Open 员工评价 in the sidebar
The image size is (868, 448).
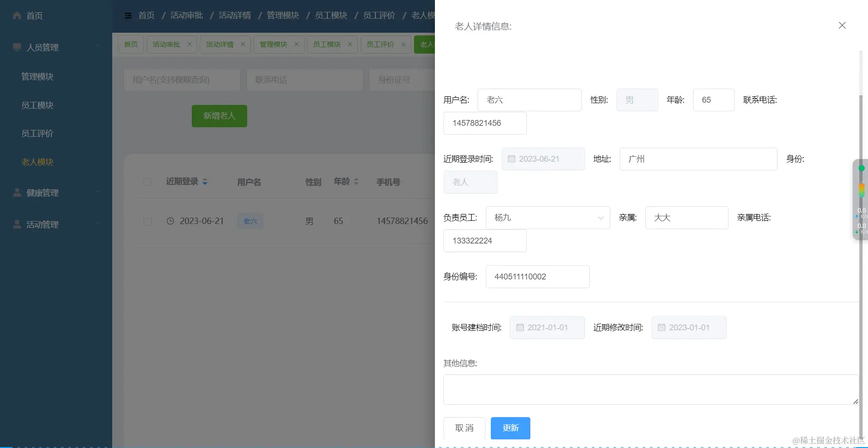pos(37,134)
